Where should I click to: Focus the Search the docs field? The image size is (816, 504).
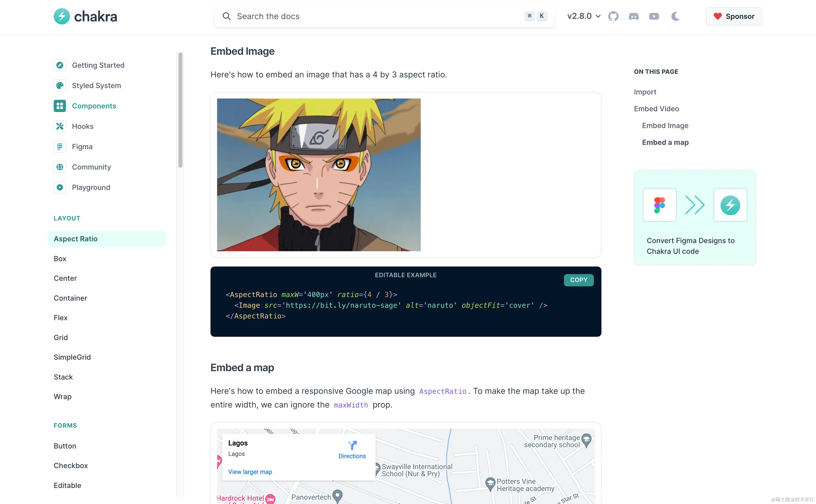(x=385, y=16)
